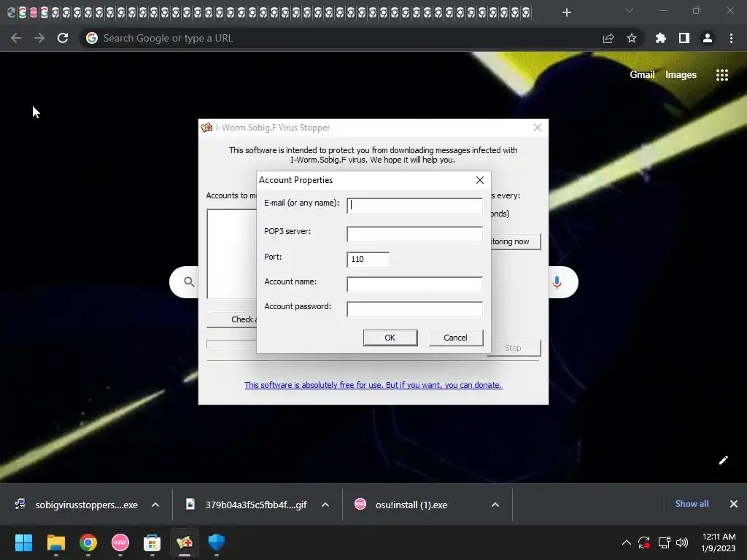Image resolution: width=747 pixels, height=560 pixels.
Task: Expand options for osu!install download
Action: [495, 505]
